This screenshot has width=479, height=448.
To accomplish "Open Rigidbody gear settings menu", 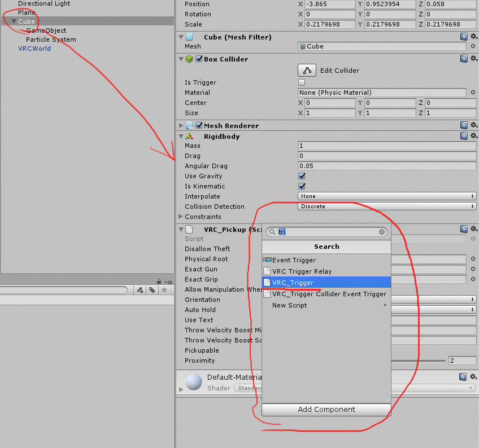I will tap(474, 135).
